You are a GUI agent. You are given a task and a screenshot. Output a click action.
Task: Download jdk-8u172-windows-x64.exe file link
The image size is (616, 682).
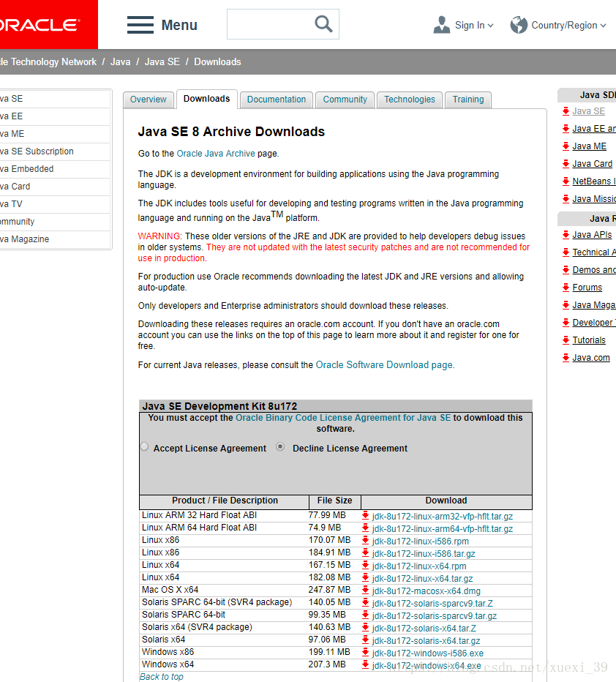coord(427,666)
